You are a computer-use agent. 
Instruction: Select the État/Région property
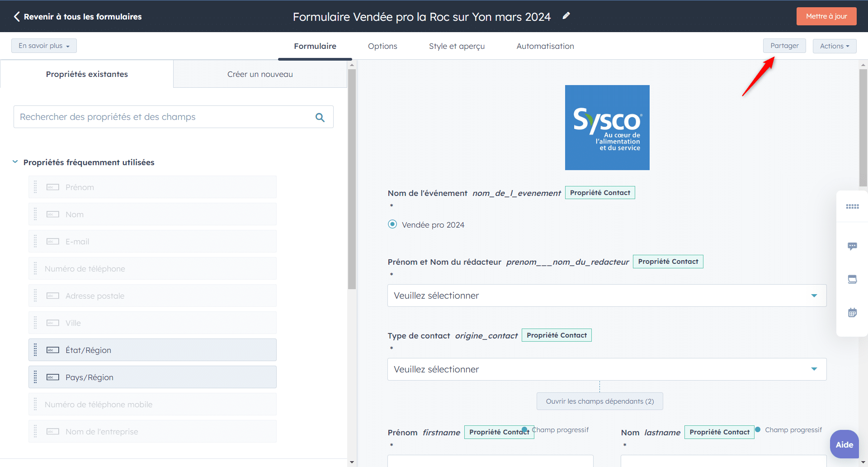coord(152,350)
